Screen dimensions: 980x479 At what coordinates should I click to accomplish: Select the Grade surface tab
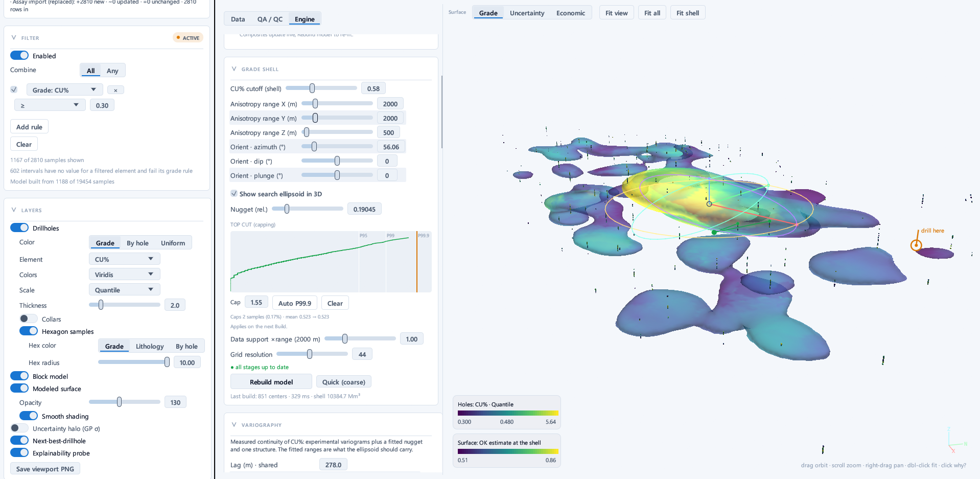488,13
